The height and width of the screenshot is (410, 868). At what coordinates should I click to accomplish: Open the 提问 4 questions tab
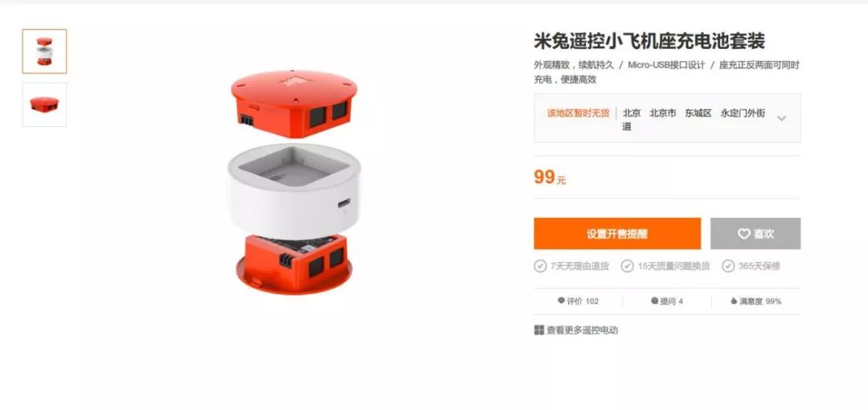click(x=667, y=301)
